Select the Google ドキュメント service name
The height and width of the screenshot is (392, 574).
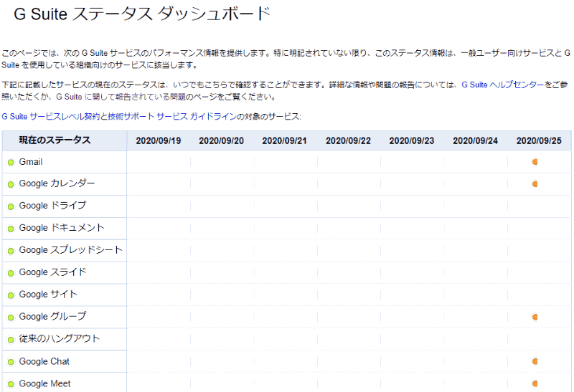click(x=62, y=228)
